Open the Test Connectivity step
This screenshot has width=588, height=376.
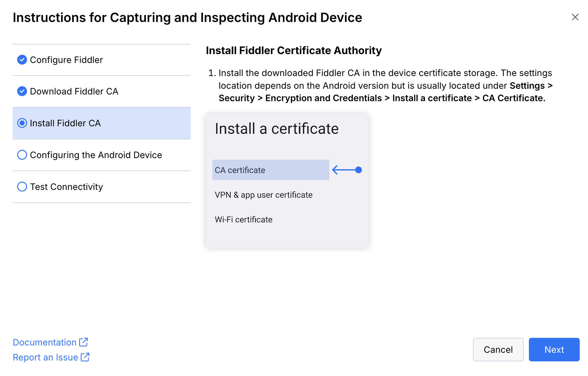(x=66, y=187)
